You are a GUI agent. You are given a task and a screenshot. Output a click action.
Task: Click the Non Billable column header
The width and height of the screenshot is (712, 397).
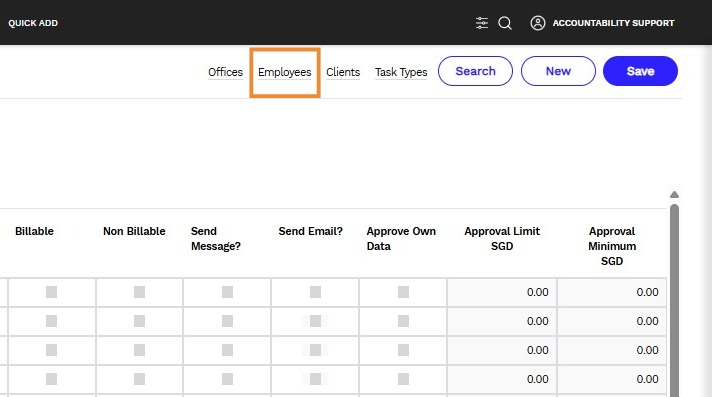click(134, 231)
